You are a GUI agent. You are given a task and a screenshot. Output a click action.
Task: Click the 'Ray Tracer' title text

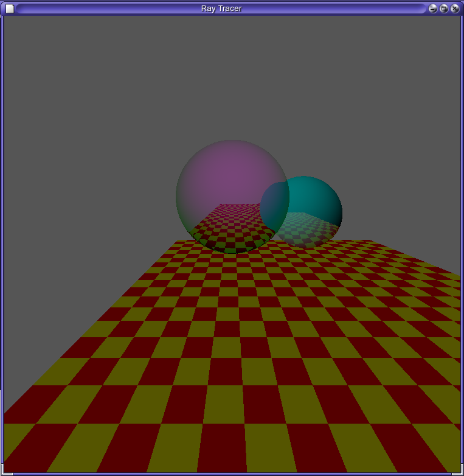221,9
